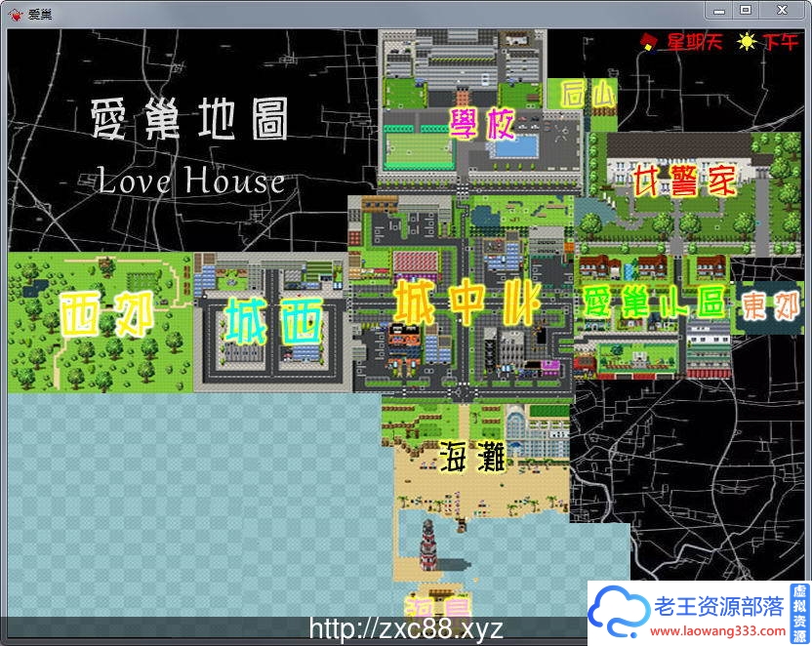Visit the 碼頭 pier at the bottom

coord(440,606)
